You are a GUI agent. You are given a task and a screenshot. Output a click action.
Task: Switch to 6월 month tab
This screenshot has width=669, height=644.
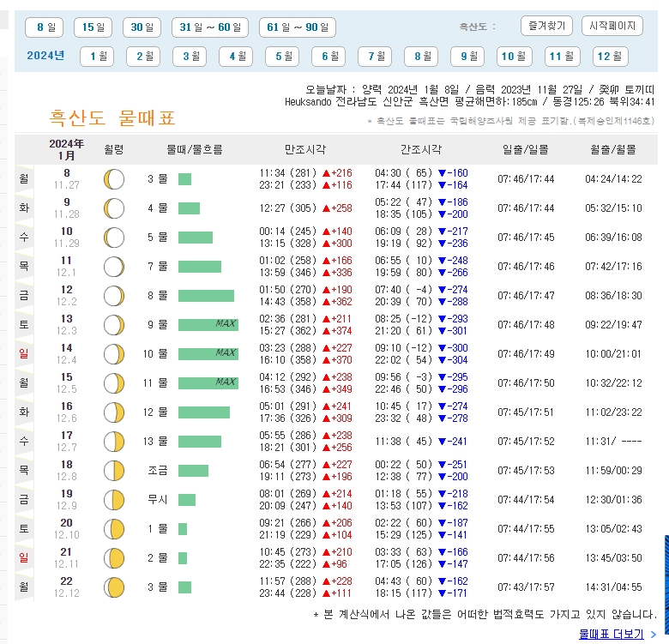click(x=328, y=57)
